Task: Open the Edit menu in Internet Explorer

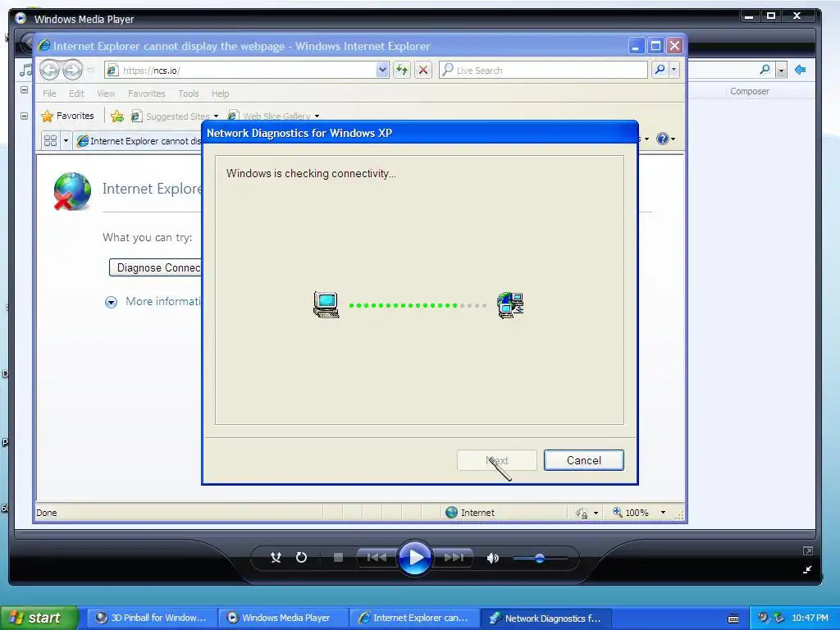Action: 76,94
